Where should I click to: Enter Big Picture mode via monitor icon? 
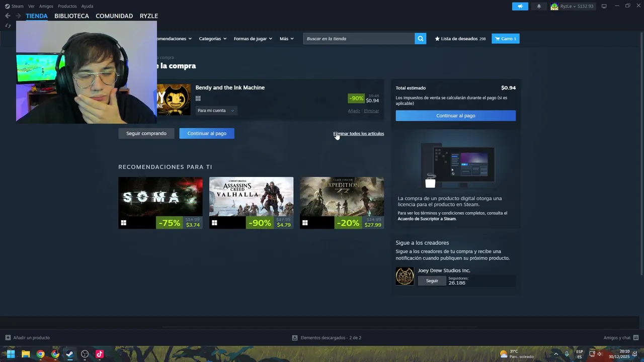tap(604, 6)
